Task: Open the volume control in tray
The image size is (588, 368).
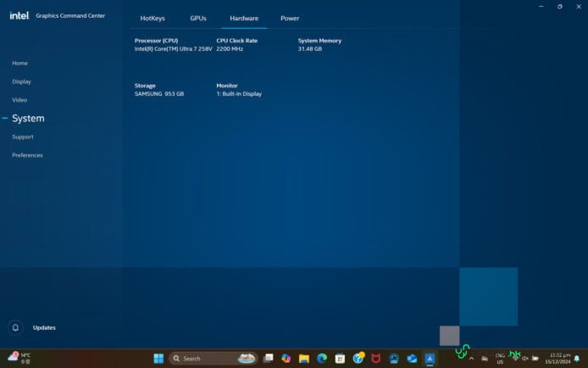Action: pos(525,359)
